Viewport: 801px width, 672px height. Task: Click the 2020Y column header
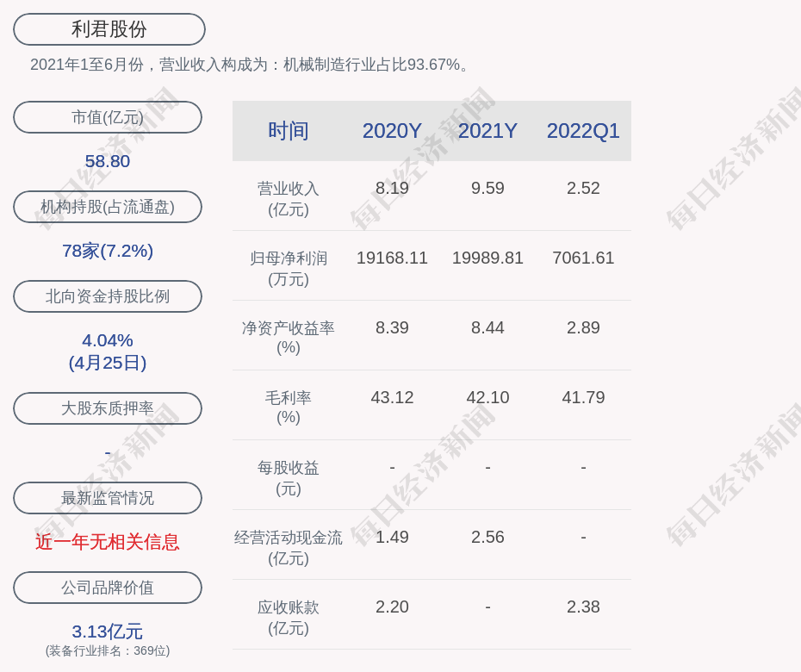point(392,131)
